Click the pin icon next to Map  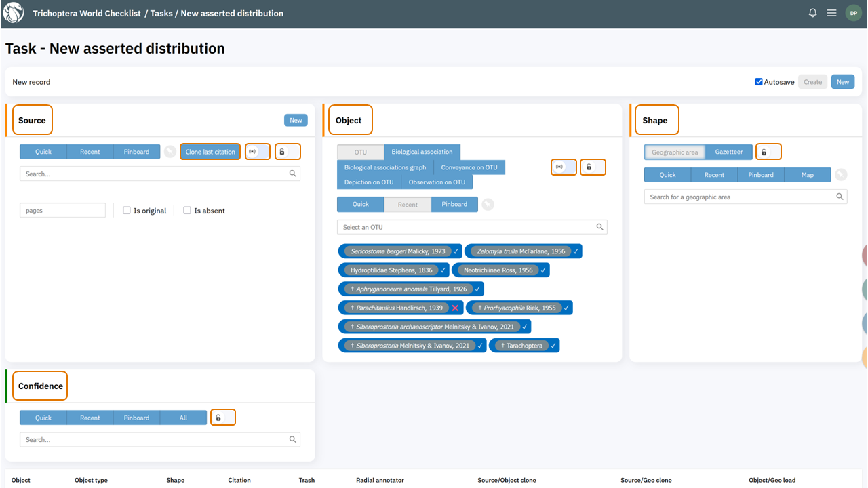coord(841,175)
